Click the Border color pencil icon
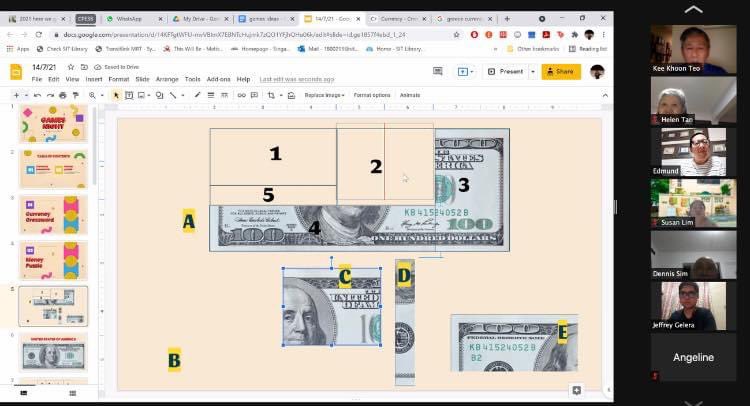The width and height of the screenshot is (750, 406). click(x=197, y=95)
